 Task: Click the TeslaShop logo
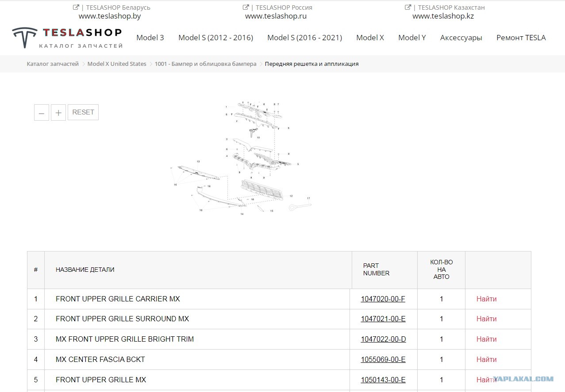[67, 38]
